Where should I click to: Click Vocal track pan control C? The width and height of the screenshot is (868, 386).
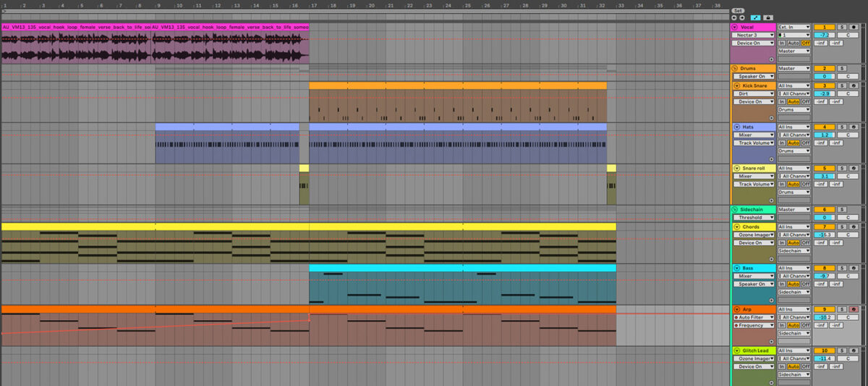(x=848, y=35)
